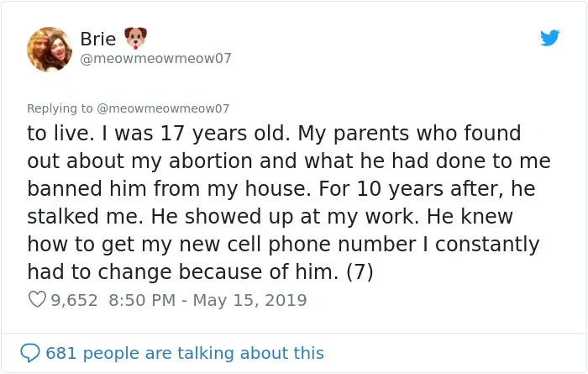Visit the @meowmeowmeow07 handle under the name
The height and width of the screenshot is (374, 588).
click(155, 59)
